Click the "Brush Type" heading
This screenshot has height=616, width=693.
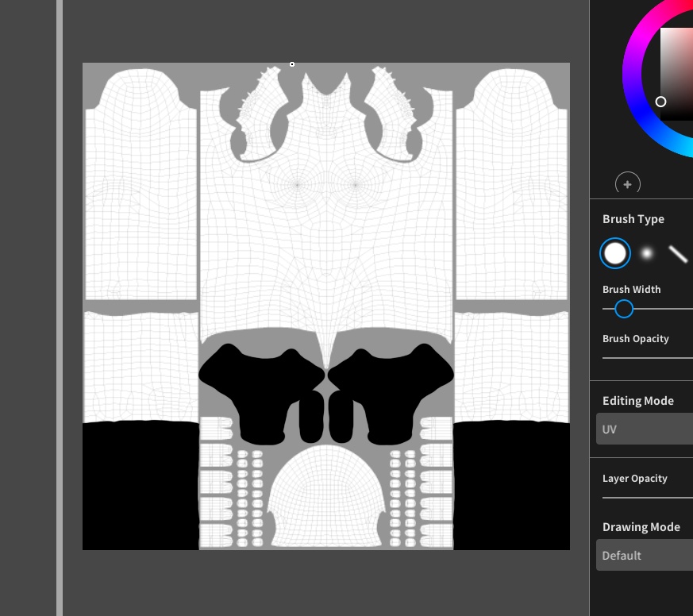(x=633, y=219)
